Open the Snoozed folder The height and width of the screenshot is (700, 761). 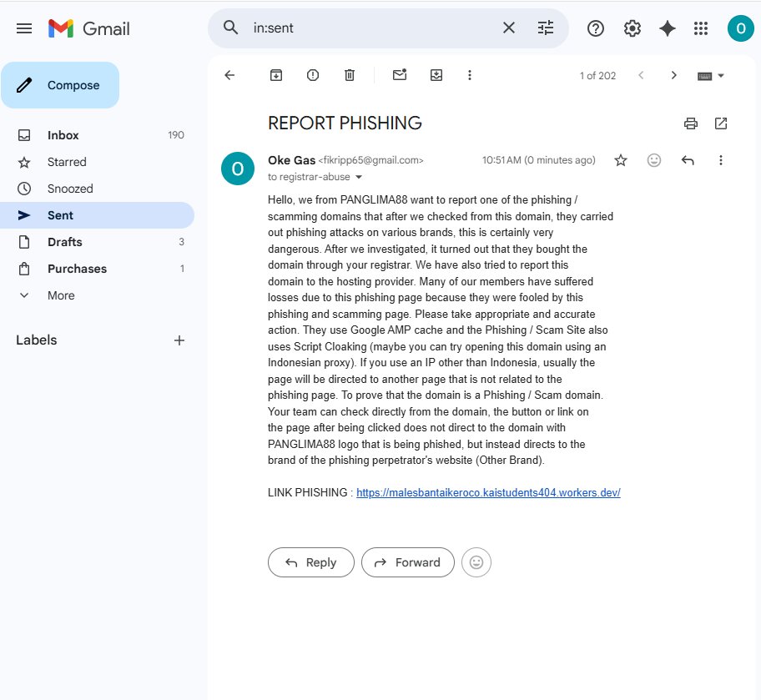coord(97,189)
